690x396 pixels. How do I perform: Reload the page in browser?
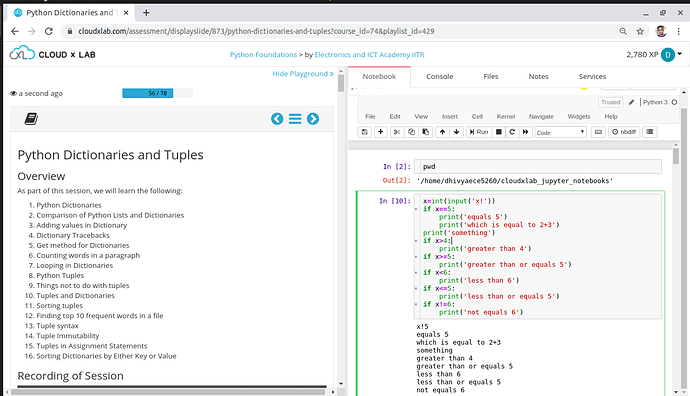point(49,31)
